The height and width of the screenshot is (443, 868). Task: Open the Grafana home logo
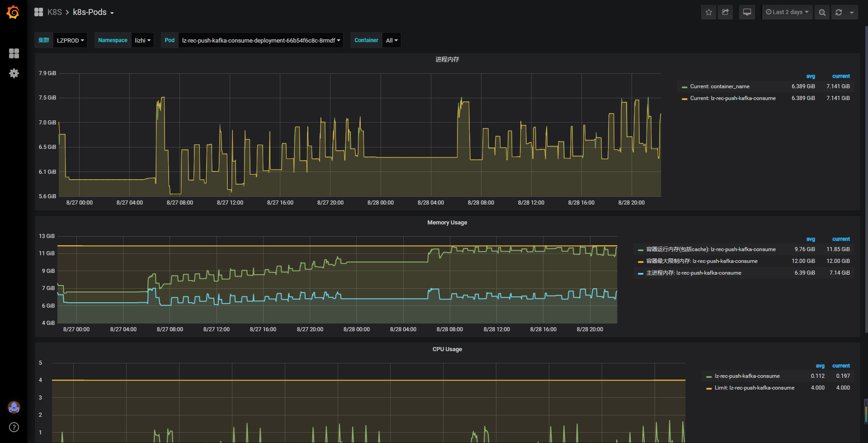click(x=13, y=12)
